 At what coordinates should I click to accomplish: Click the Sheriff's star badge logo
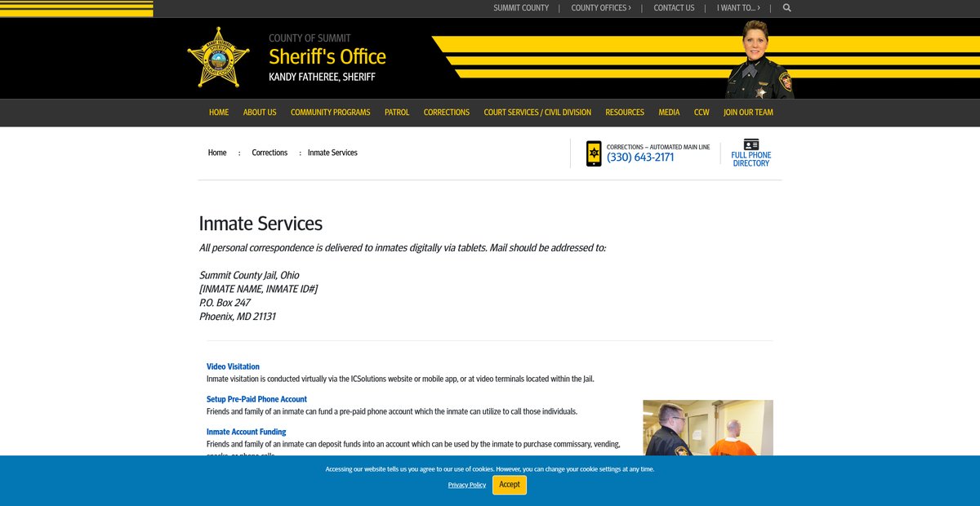218,58
